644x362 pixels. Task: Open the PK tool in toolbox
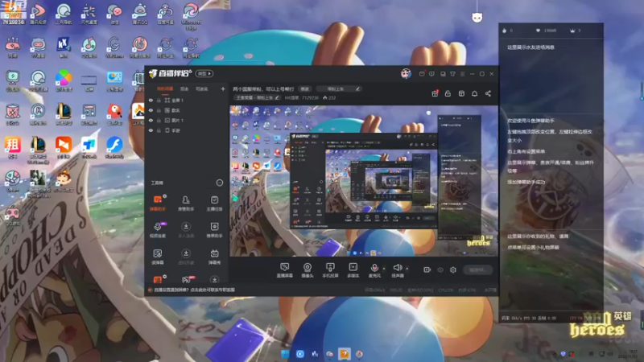pos(187,279)
